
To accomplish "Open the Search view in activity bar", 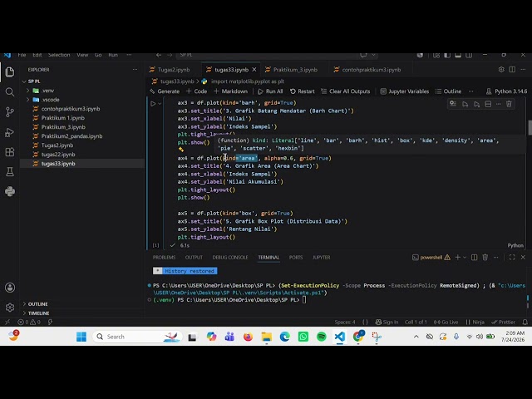I will [x=10, y=92].
